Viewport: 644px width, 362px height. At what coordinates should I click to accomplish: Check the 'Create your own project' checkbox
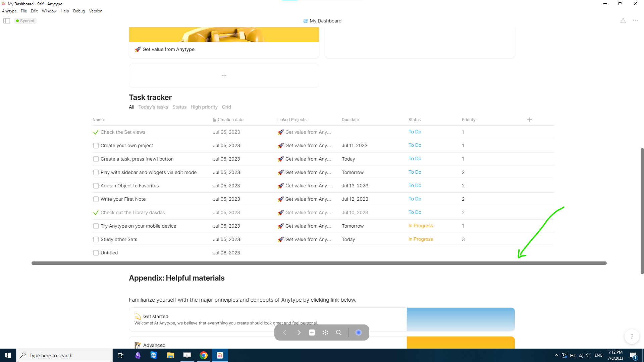click(x=96, y=145)
